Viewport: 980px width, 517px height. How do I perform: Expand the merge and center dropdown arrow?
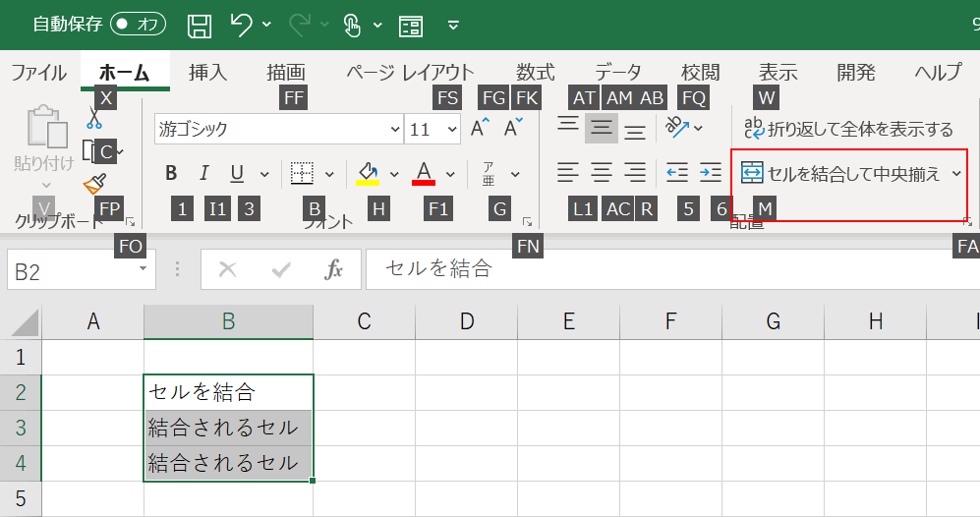(x=956, y=173)
